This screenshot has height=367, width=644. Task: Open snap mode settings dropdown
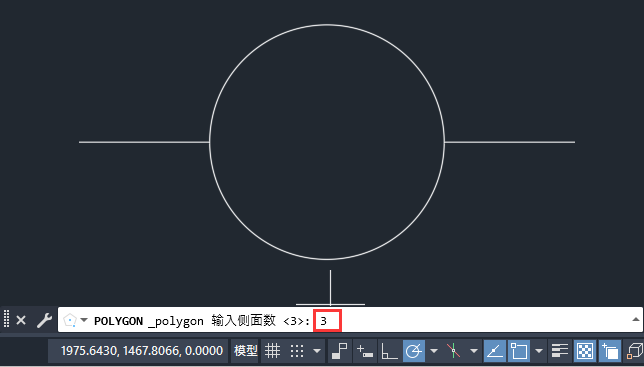tap(317, 351)
